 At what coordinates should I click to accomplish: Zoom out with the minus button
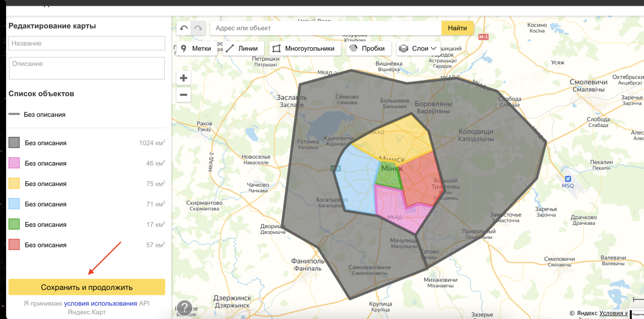tap(184, 95)
